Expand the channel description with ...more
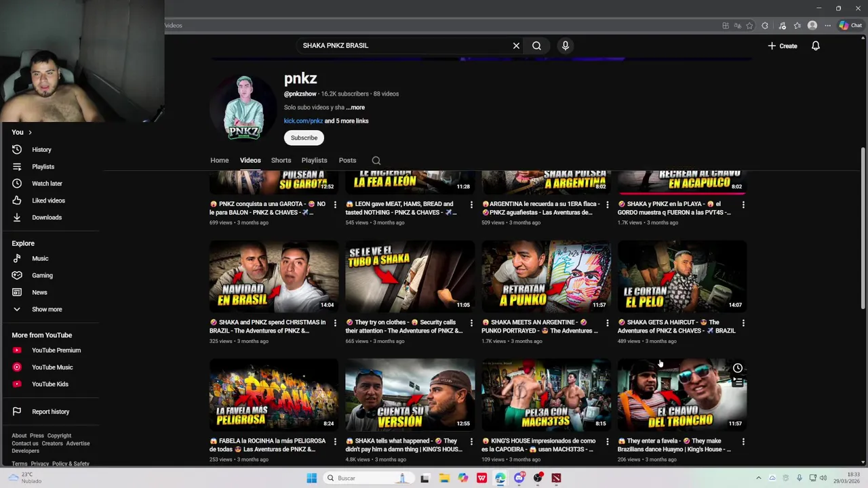Screen dimensions: 868x488 (x=355, y=107)
